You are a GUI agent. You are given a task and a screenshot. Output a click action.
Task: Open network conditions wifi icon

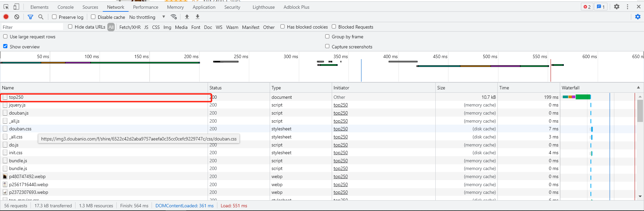(x=174, y=17)
